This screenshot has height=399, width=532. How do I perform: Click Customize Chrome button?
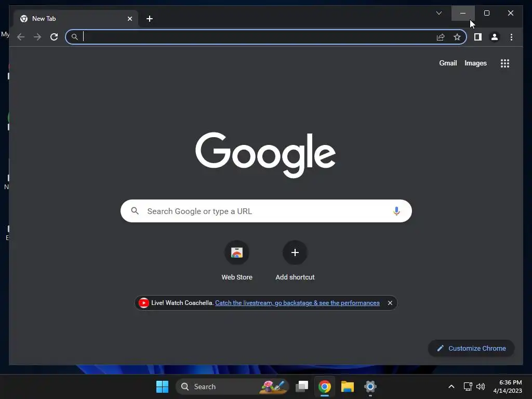471,349
